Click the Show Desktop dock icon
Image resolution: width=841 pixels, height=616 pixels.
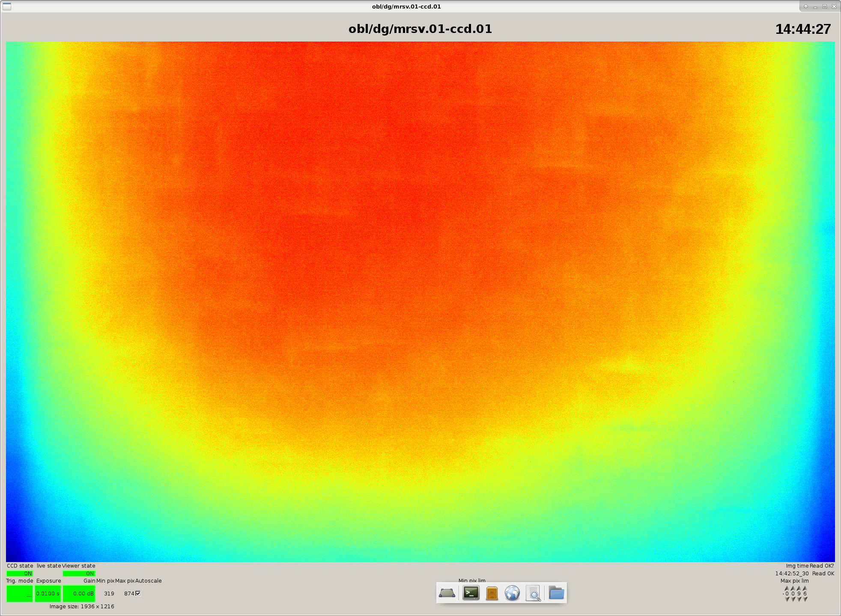[x=447, y=593]
